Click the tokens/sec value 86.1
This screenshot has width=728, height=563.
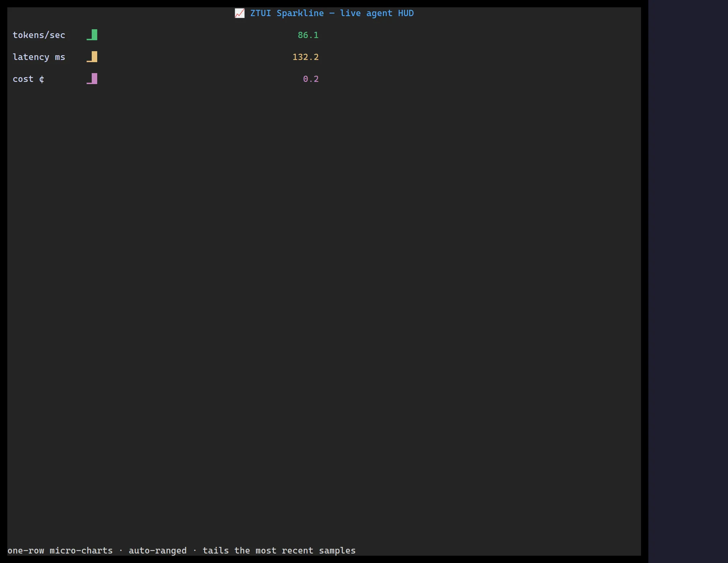coord(308,35)
